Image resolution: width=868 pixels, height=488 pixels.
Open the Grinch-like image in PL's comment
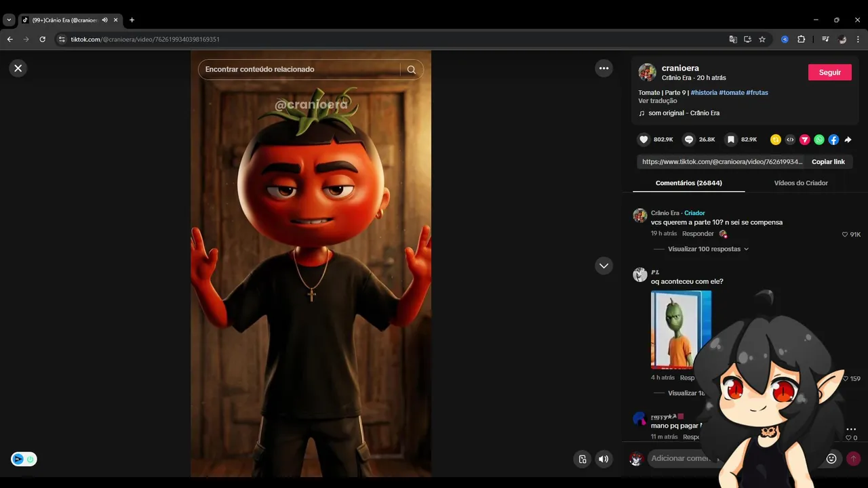click(x=681, y=329)
